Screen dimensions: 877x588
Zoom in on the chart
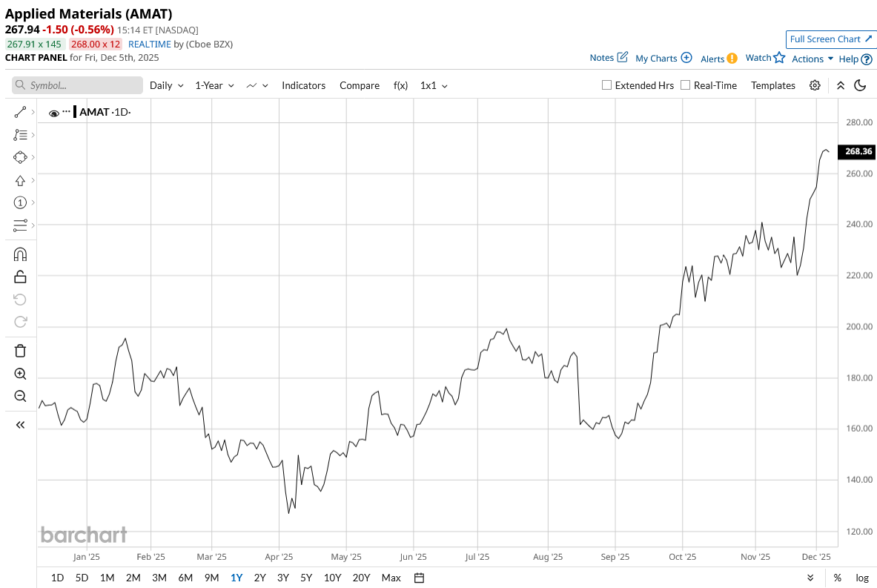tap(20, 374)
